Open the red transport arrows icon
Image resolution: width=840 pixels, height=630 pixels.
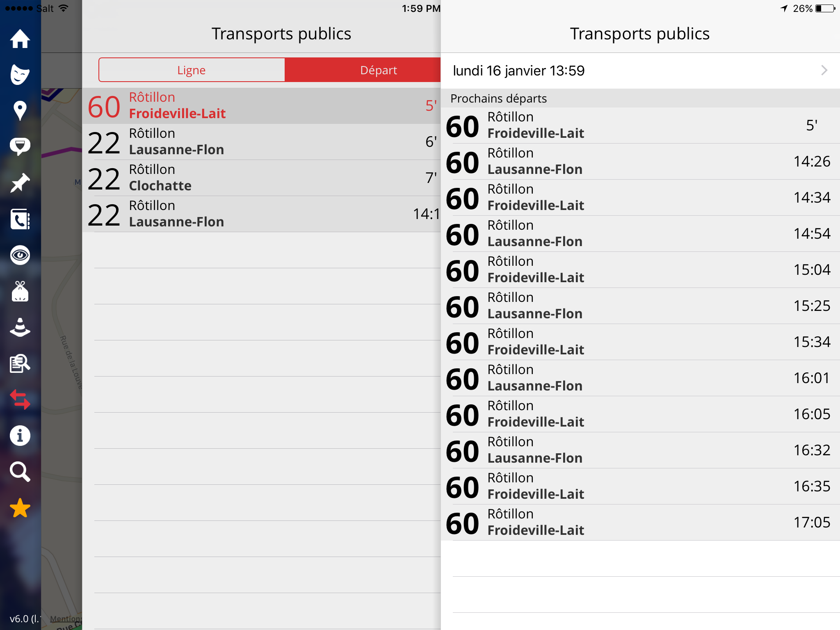coord(20,399)
